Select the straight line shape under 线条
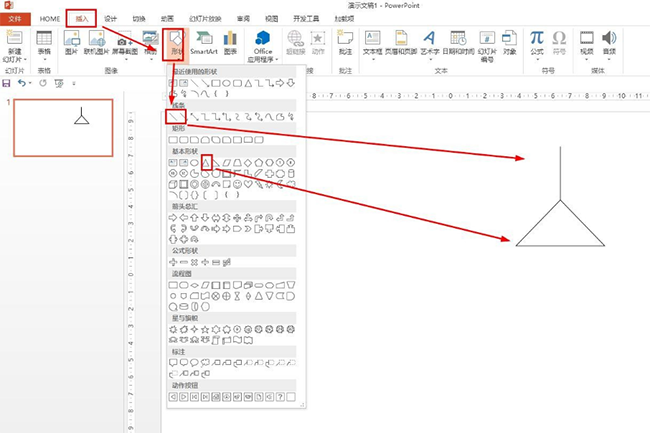Screen dimensions: 650x433 175,118
